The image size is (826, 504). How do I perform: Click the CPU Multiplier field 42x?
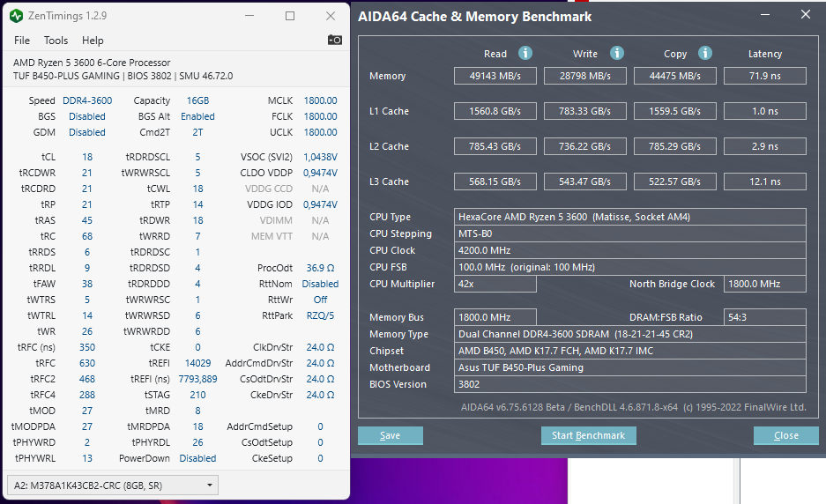pyautogui.click(x=495, y=284)
